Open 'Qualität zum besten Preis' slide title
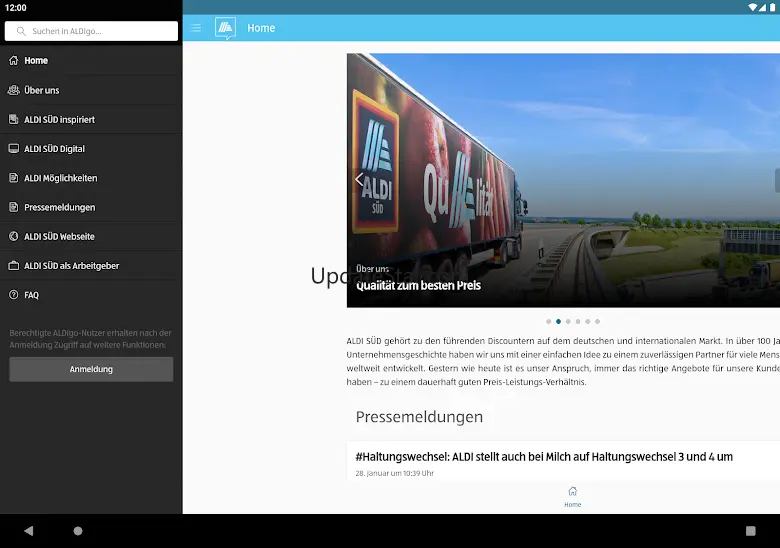The width and height of the screenshot is (780, 548). (418, 285)
